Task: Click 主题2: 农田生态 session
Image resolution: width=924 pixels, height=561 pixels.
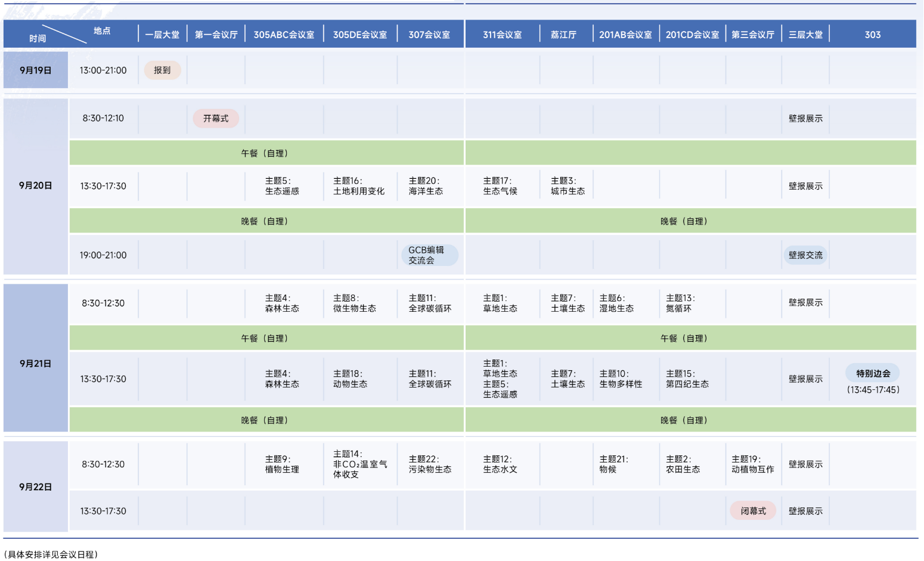Action: click(x=683, y=464)
